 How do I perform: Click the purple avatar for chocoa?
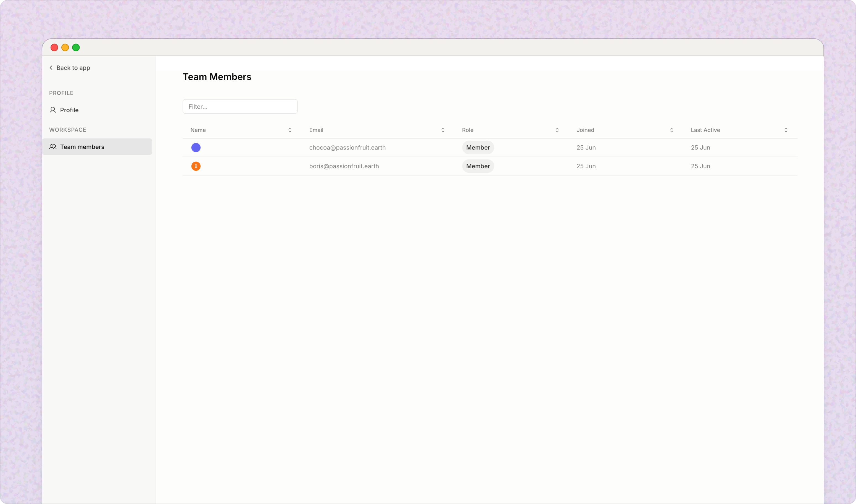pyautogui.click(x=196, y=147)
